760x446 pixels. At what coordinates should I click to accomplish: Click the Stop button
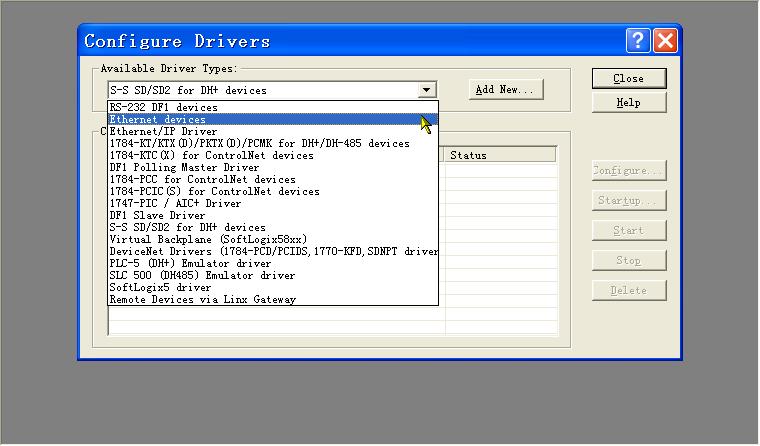tap(629, 261)
